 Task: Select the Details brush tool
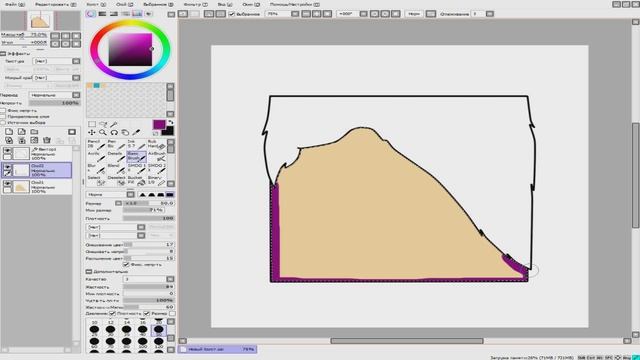(116, 156)
